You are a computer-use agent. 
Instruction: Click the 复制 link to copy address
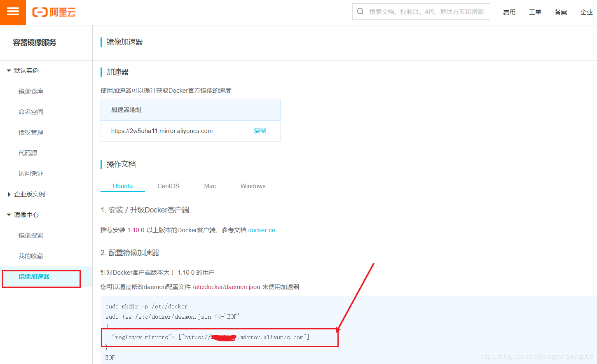(260, 131)
